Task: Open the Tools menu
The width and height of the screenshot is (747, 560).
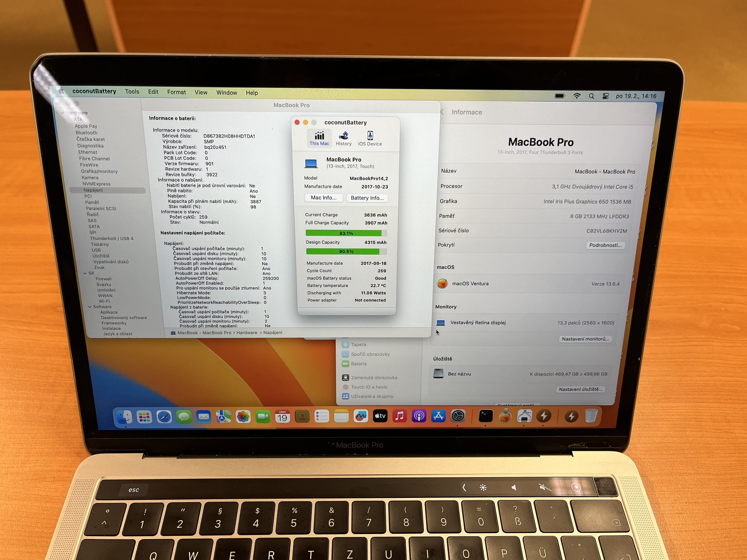Action: [132, 92]
